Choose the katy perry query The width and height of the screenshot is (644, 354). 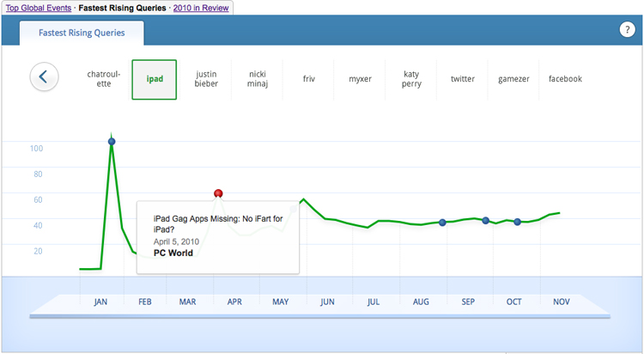coord(411,79)
